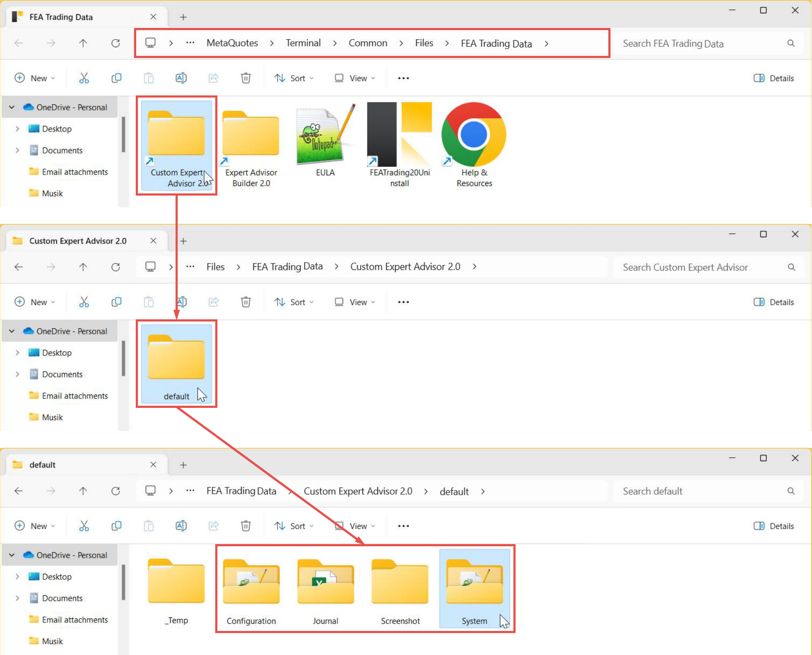The image size is (812, 655).
Task: Select the Custom Expert Advisor 2.0 tab
Action: pos(86,241)
